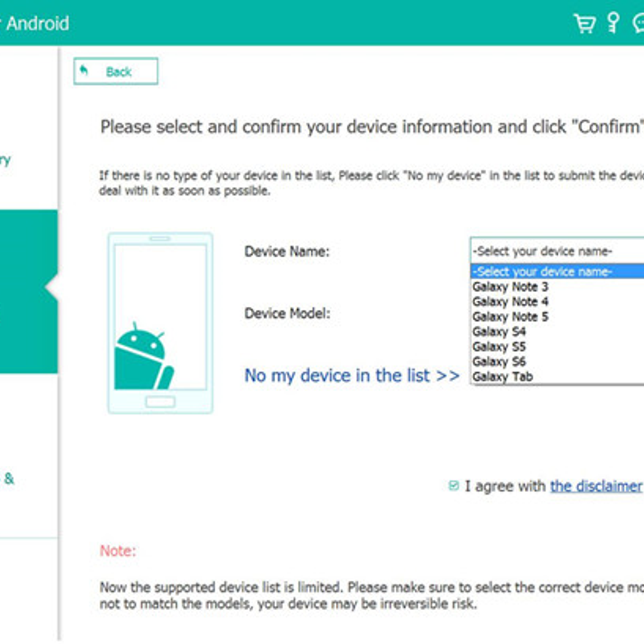Click "No my device in the list" link
644x644 pixels.
(352, 376)
